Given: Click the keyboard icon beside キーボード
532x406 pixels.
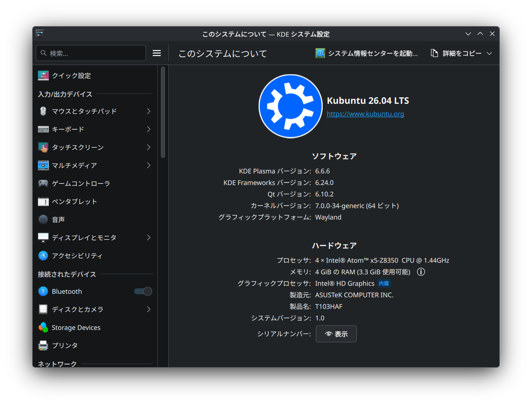Looking at the screenshot, I should pyautogui.click(x=43, y=129).
